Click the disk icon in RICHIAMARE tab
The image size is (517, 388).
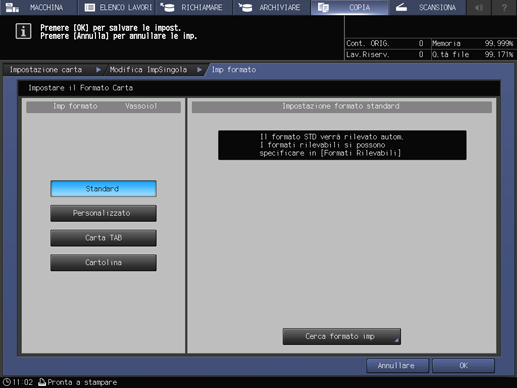[167, 7]
